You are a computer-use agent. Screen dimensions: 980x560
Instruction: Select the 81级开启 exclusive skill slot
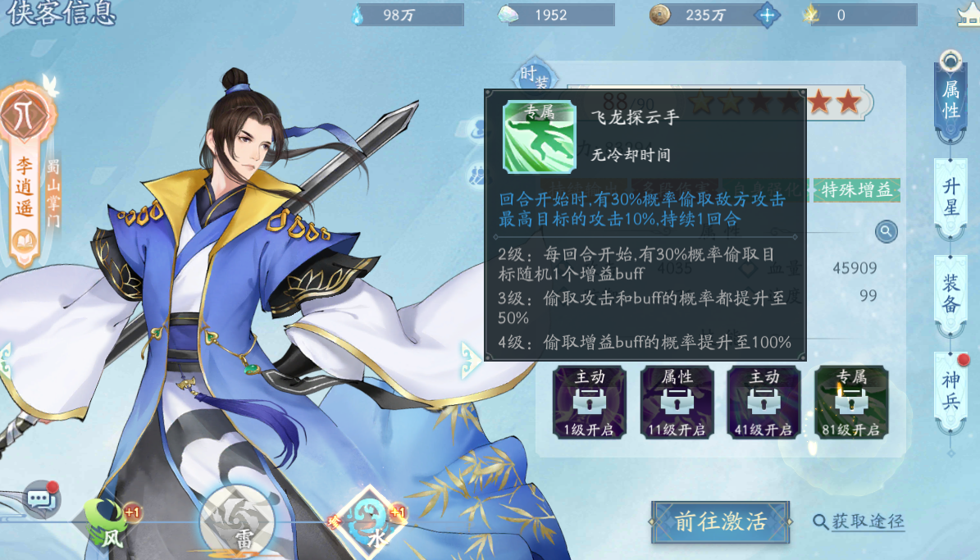851,402
